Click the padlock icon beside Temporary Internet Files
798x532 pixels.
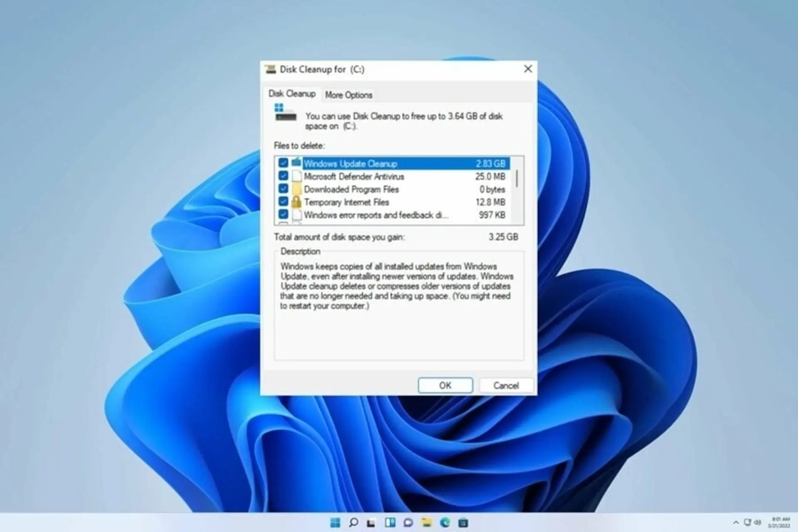coord(297,202)
